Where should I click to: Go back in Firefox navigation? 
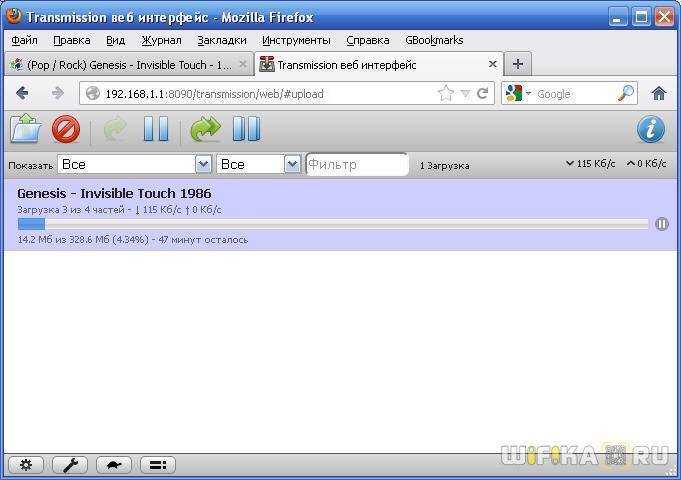22,93
